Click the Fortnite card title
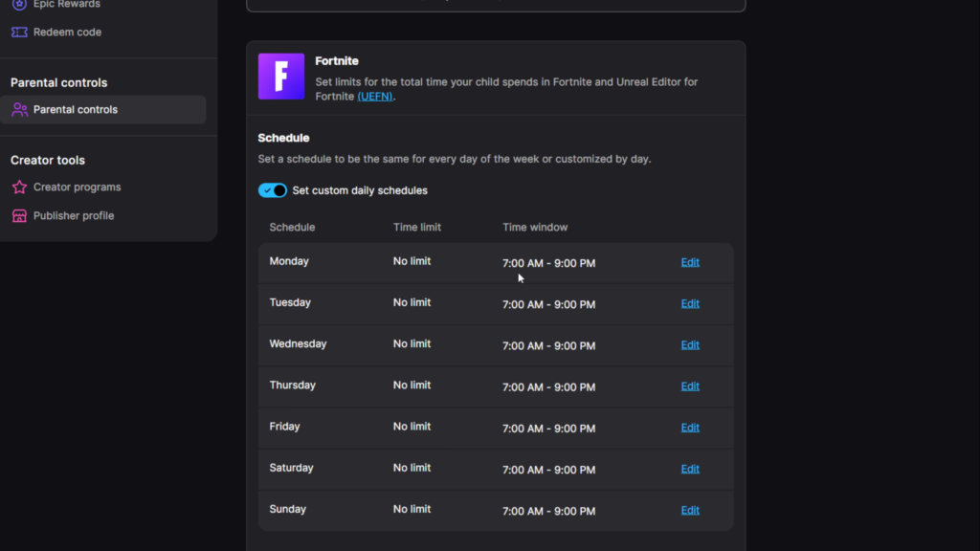 click(x=337, y=60)
